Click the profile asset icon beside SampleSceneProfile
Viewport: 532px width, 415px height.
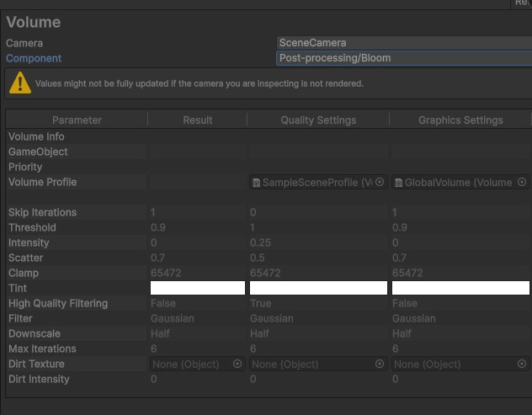[x=257, y=183]
